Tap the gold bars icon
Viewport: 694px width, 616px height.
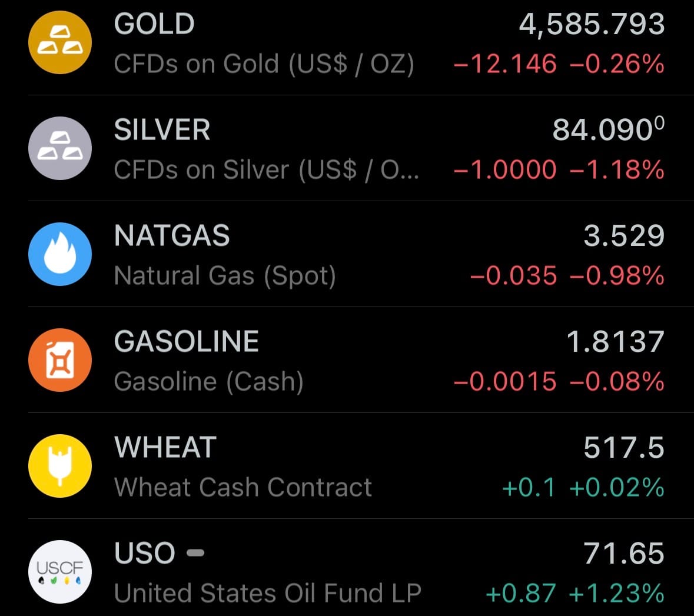coord(60,42)
